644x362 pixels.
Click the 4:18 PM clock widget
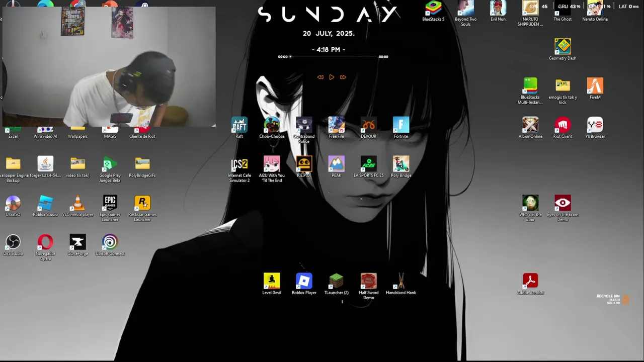coord(329,49)
